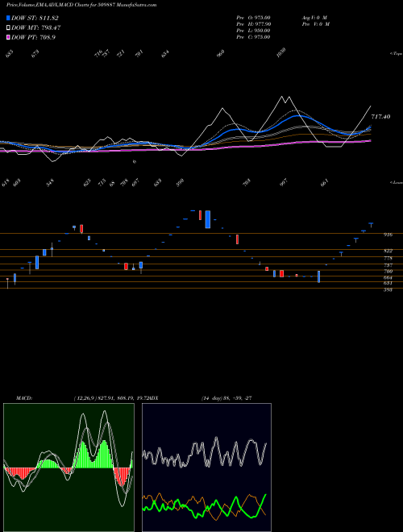Select the 'DOW PT: 708.9' legend label
403x532 pixels.
click(33, 37)
